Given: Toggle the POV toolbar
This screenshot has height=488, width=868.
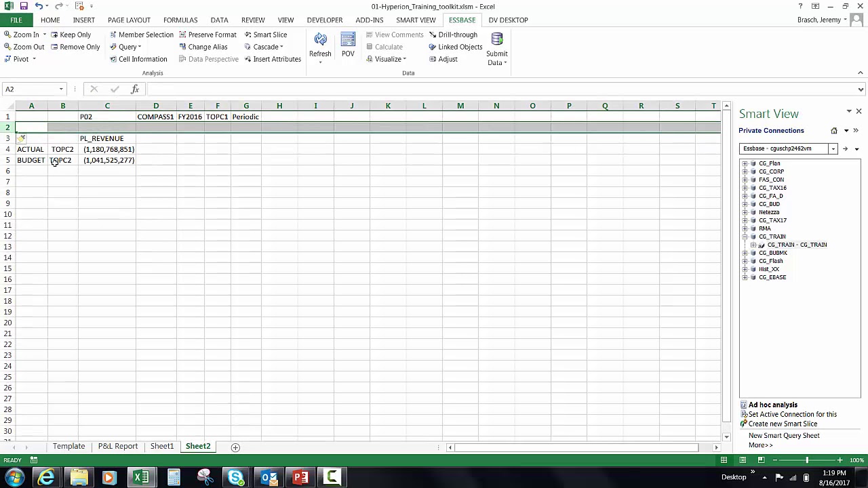Looking at the screenshot, I should coord(348,45).
